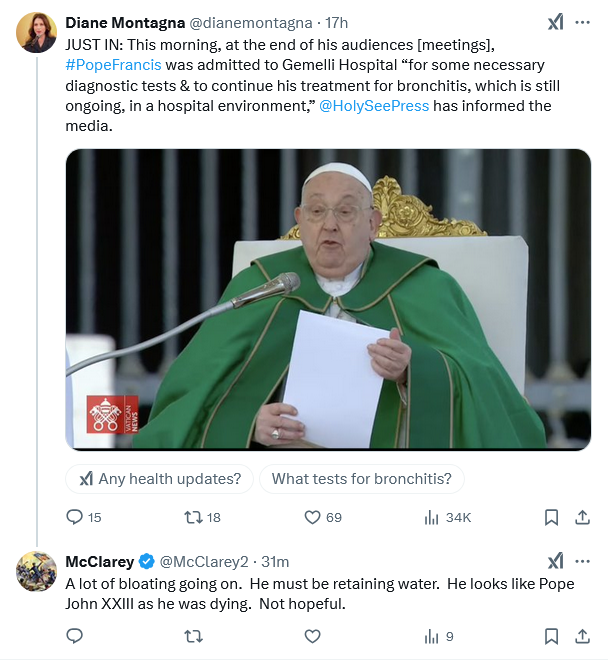Bookmark Diane Montagna's post
Viewport: 609px width, 670px height.
(x=551, y=517)
